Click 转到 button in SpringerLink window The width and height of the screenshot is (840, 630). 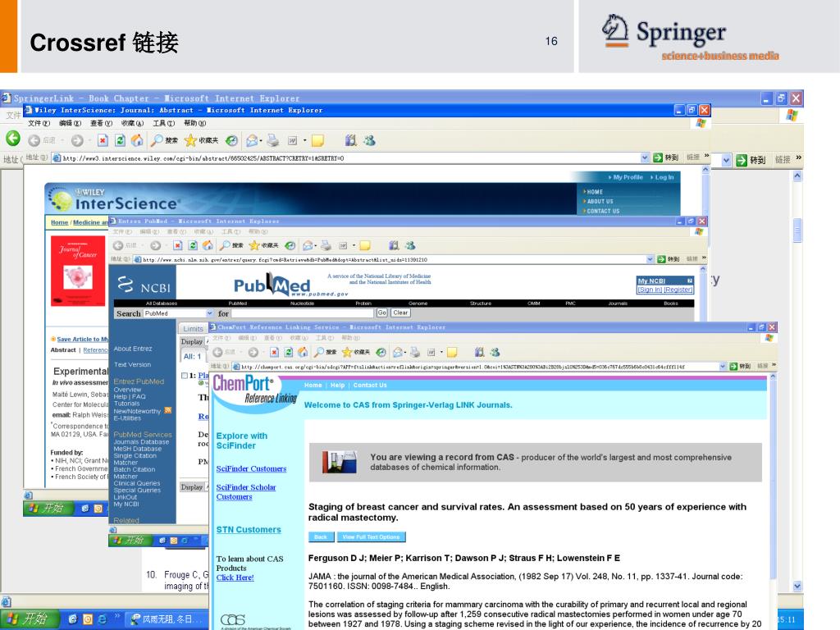[x=751, y=160]
